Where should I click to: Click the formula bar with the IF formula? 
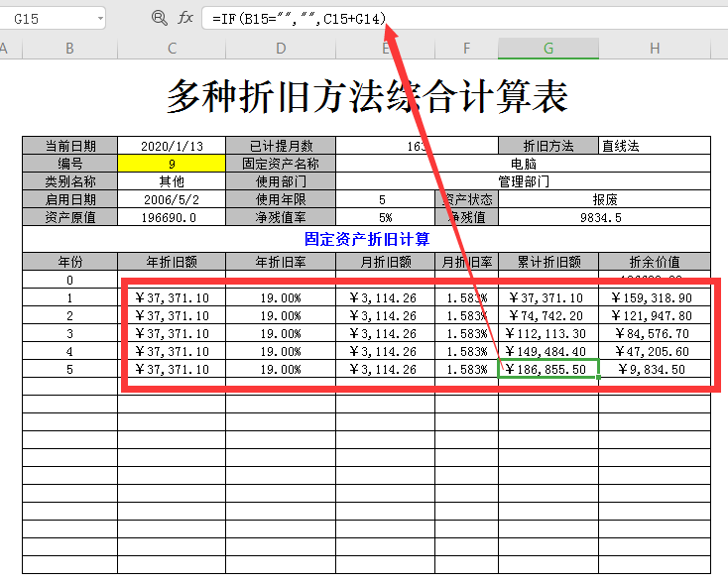(x=464, y=19)
